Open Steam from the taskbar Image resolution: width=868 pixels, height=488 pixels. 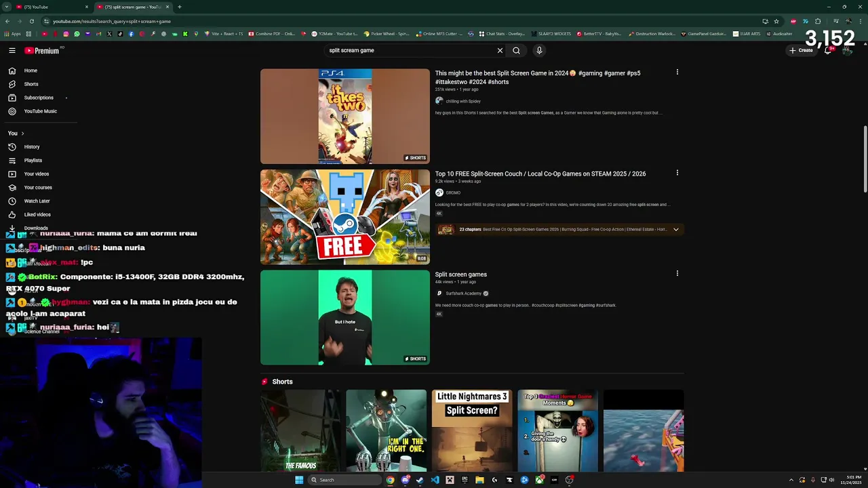point(420,480)
